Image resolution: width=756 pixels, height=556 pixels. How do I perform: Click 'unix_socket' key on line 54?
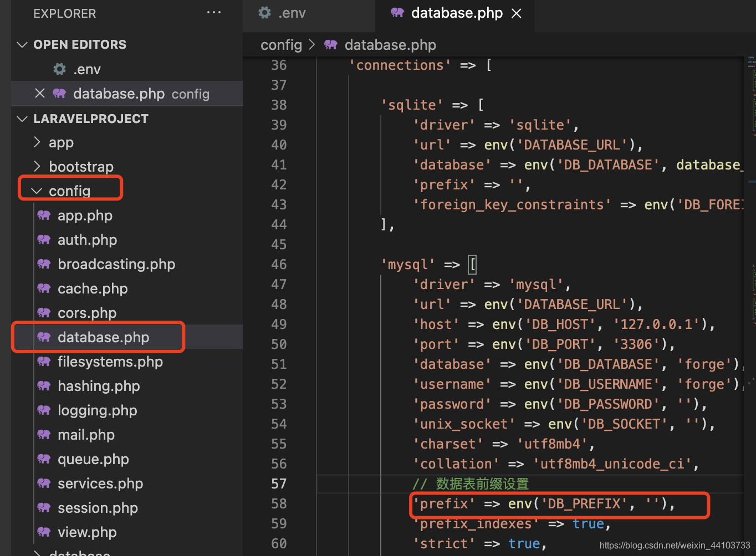[x=464, y=424]
